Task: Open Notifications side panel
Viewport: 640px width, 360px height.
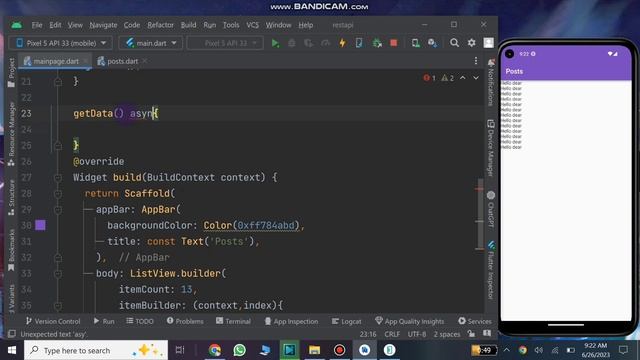Action: pyautogui.click(x=491, y=82)
